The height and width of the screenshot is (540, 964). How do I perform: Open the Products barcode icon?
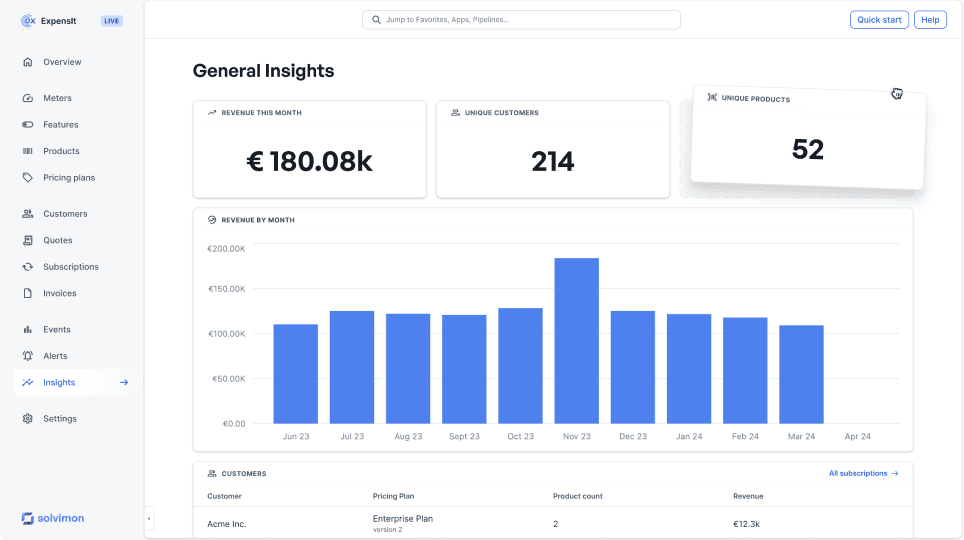click(28, 151)
